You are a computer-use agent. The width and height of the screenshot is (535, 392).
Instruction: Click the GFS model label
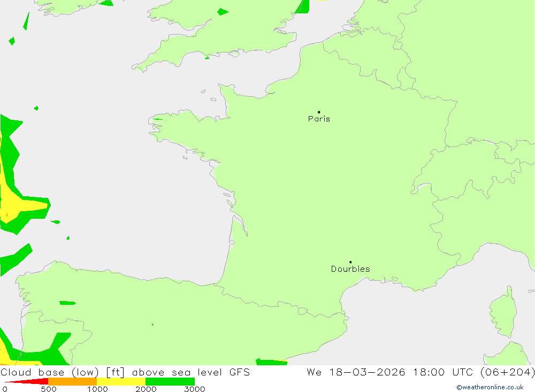[240, 372]
